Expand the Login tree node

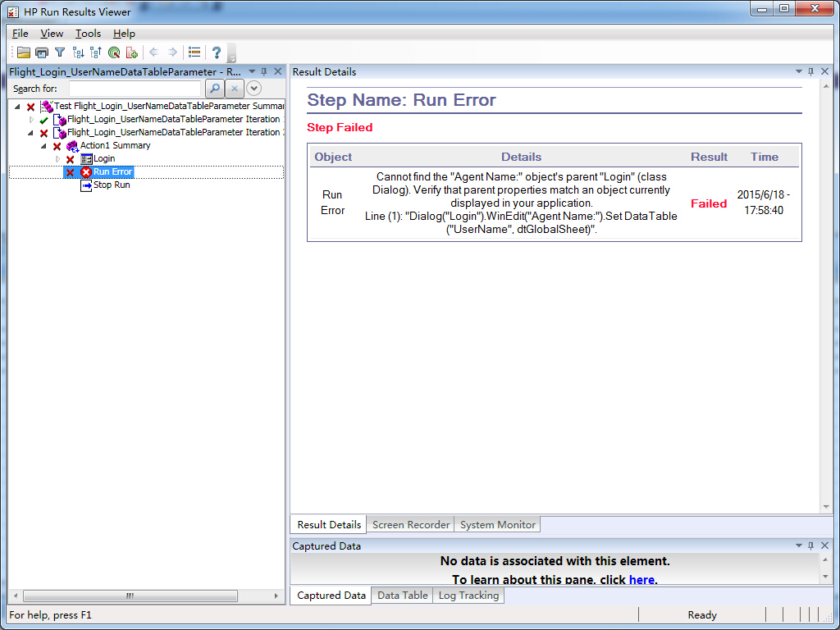tap(57, 159)
